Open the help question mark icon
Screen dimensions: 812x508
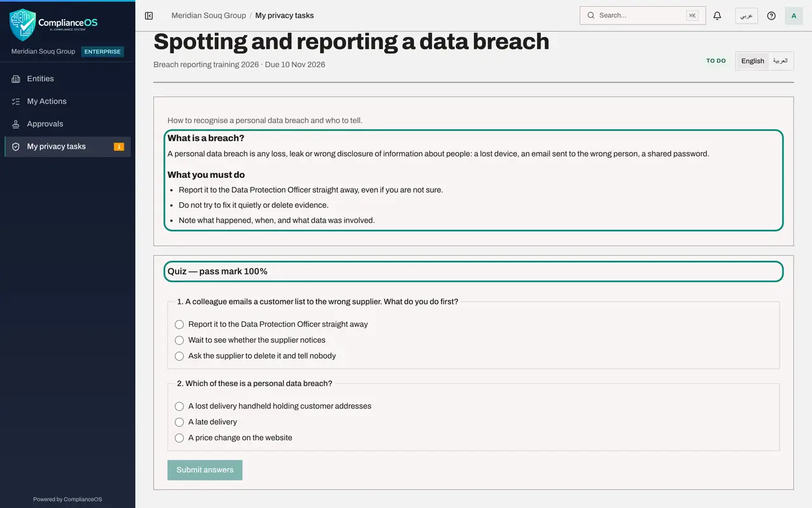tap(771, 16)
